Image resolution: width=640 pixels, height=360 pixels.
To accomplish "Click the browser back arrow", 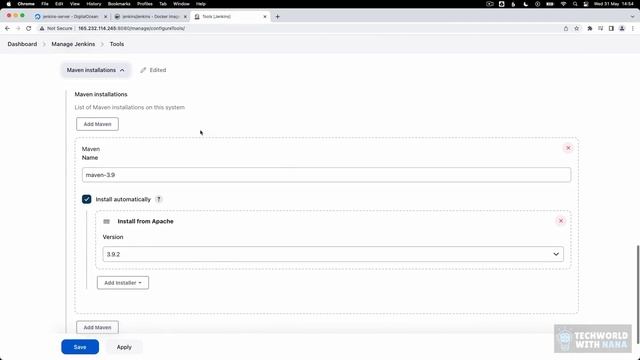I will coord(7,28).
